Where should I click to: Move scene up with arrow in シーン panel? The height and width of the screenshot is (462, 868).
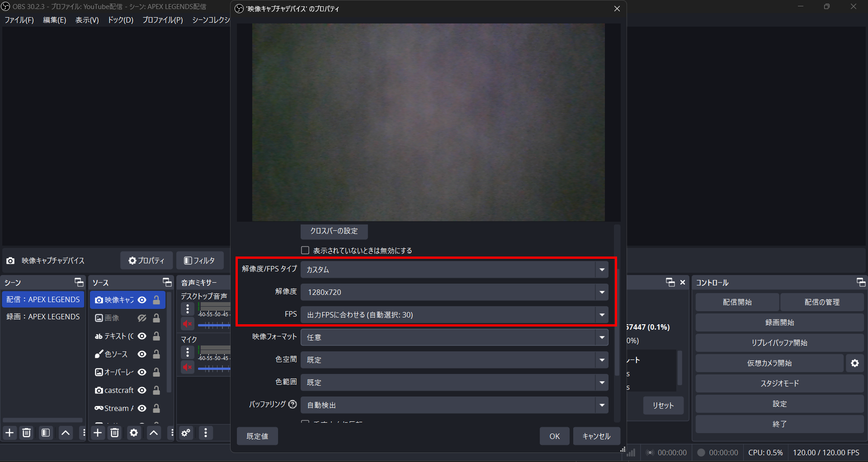(66, 433)
